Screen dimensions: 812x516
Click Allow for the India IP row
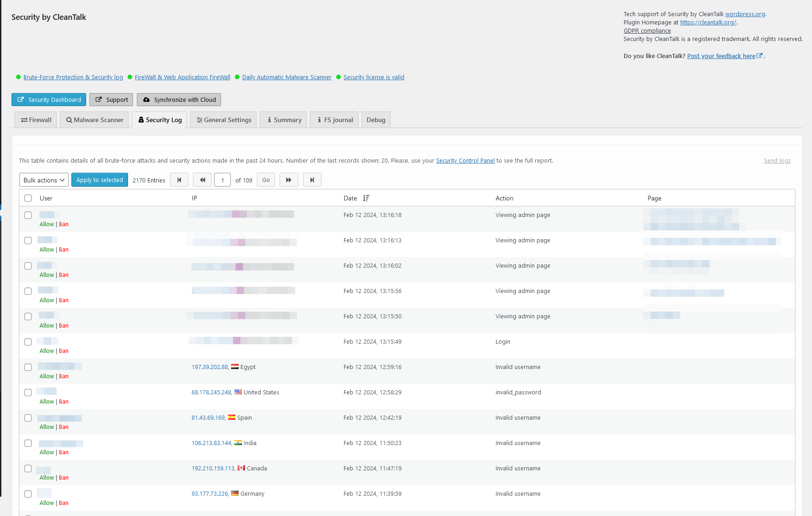point(47,452)
